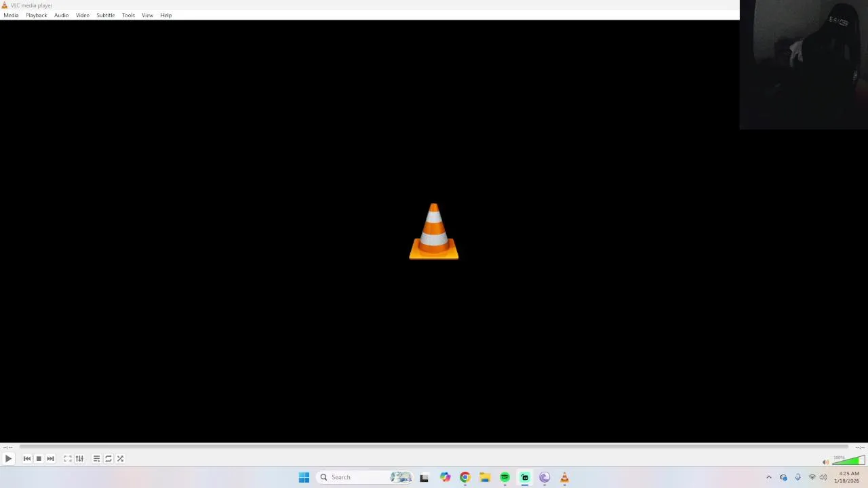Skip to previous media track
This screenshot has width=868, height=488.
[x=27, y=459]
